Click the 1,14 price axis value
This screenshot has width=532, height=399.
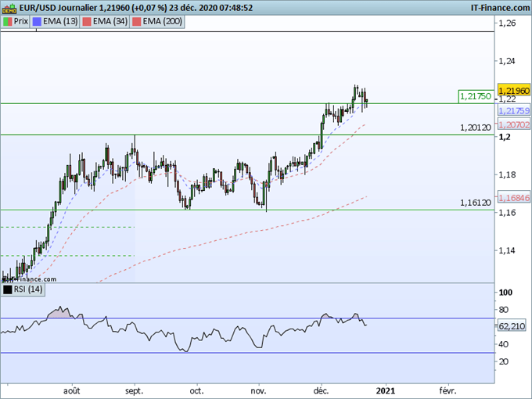tap(507, 250)
